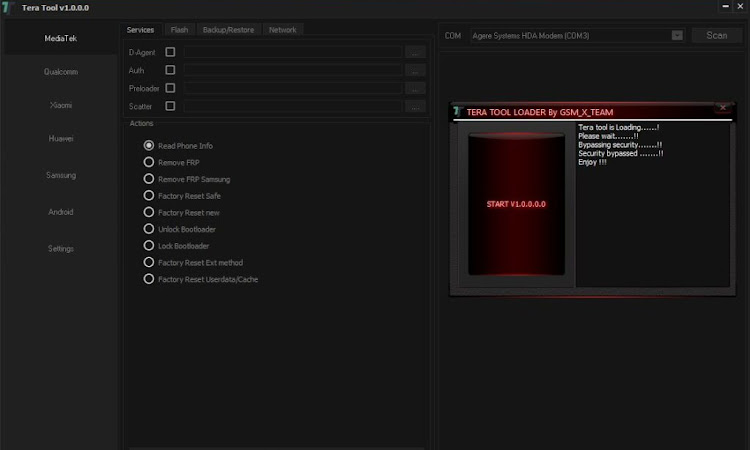Click the Tera Tool Loader logo icon
The image size is (750, 450).
[x=458, y=112]
